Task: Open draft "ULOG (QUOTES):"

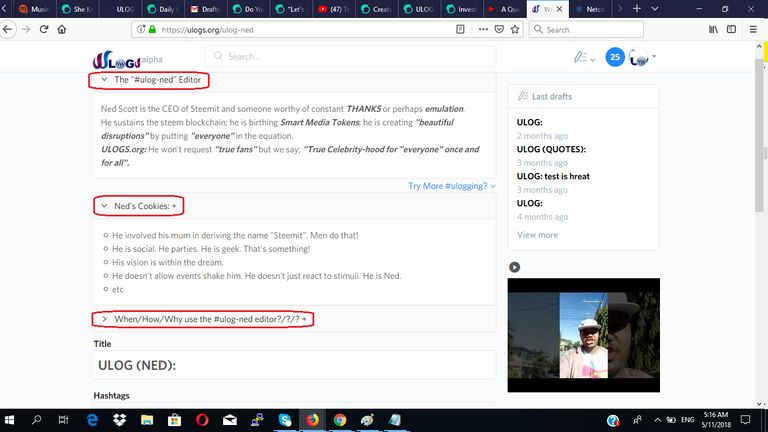Action: 551,149
